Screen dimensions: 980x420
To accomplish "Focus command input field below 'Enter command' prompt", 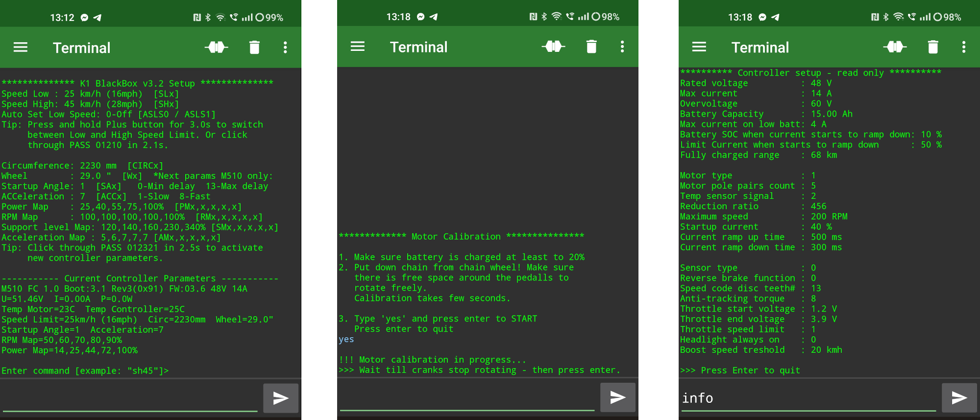I will pyautogui.click(x=130, y=398).
